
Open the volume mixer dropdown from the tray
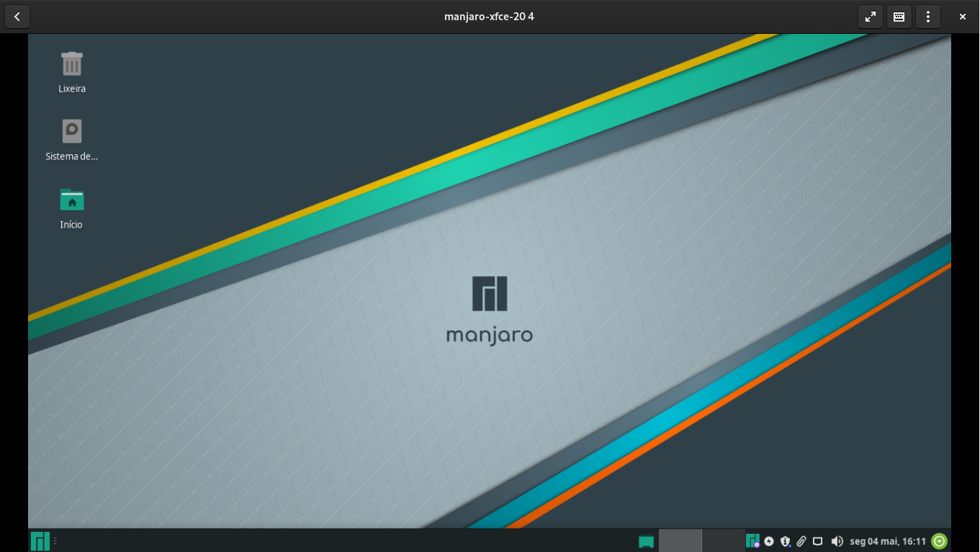point(838,540)
